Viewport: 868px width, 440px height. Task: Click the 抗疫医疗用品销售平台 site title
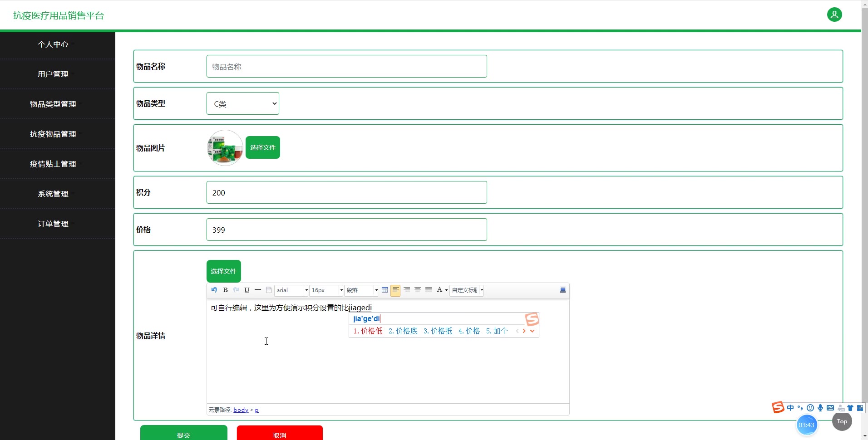pyautogui.click(x=59, y=15)
